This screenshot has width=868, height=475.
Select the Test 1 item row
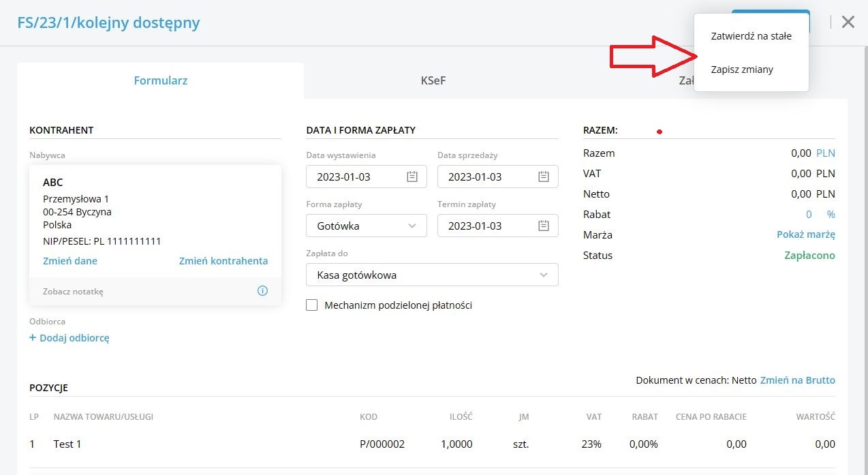point(67,444)
